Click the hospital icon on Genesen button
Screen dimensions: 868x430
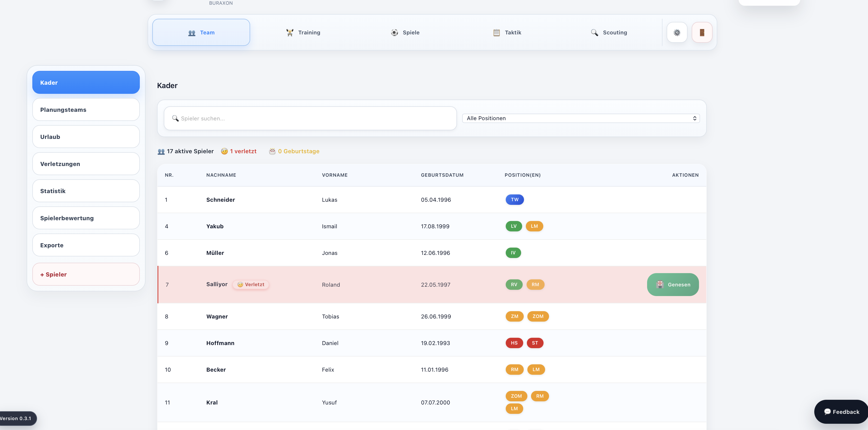pos(660,285)
